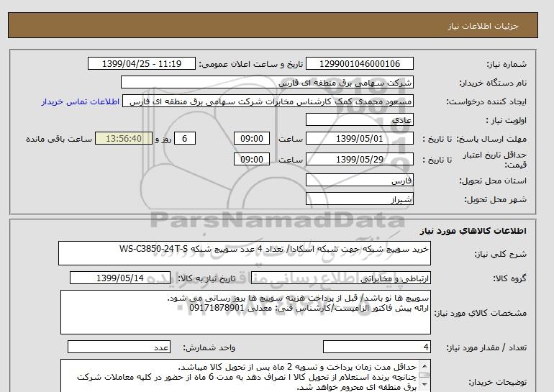This screenshot has height=392, width=554.
Task: Click remaining days field showing 6
Action: pyautogui.click(x=184, y=138)
